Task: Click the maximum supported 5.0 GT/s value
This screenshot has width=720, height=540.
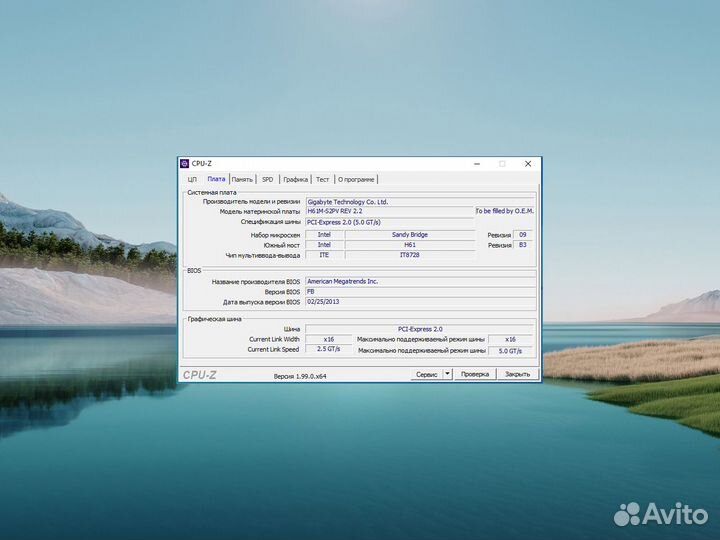Action: (510, 351)
